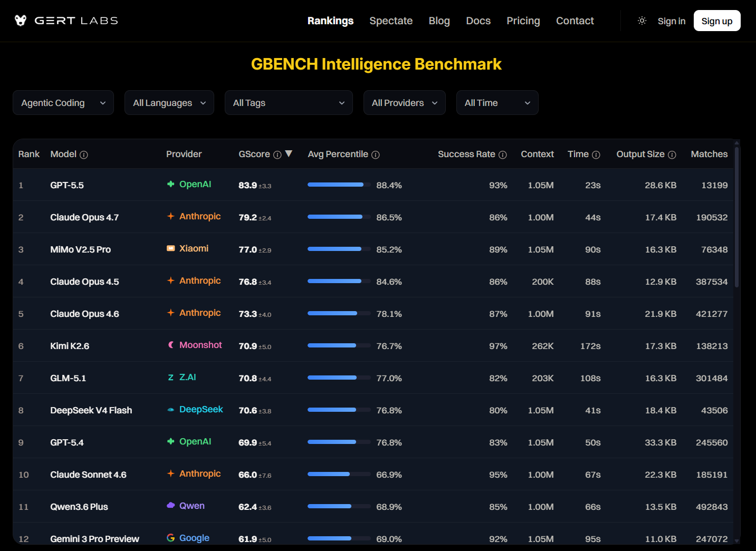Click the 83.9 GScore value
756x551 pixels.
tap(248, 185)
